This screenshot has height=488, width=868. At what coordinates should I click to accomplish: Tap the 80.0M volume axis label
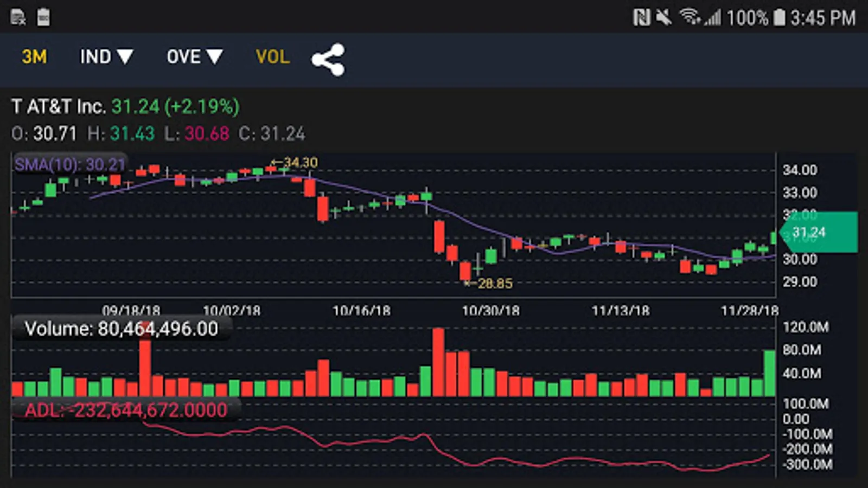802,350
